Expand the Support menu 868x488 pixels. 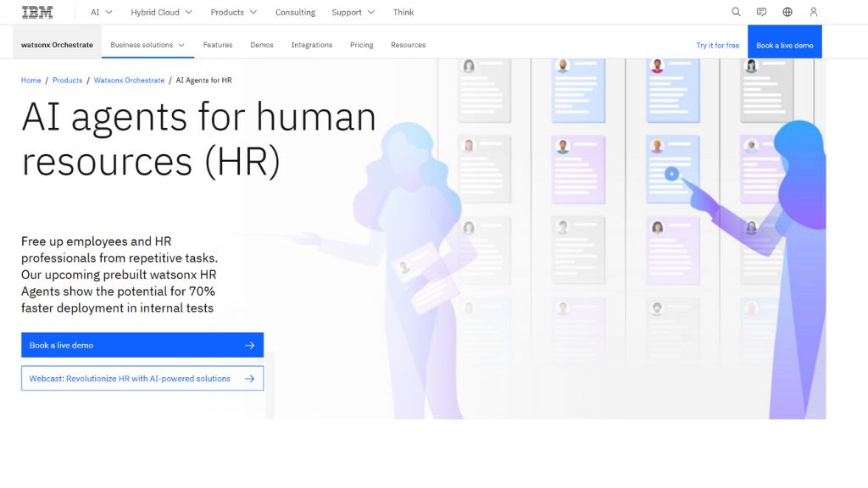[x=353, y=12]
